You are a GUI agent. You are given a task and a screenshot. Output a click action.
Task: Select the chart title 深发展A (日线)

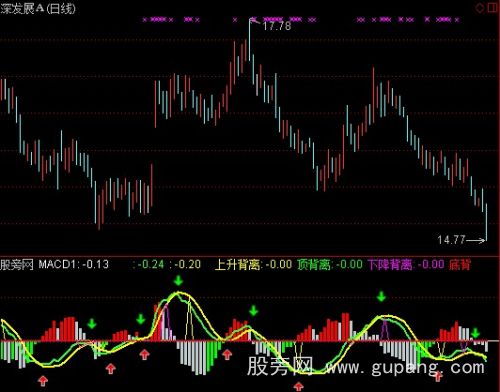[38, 8]
